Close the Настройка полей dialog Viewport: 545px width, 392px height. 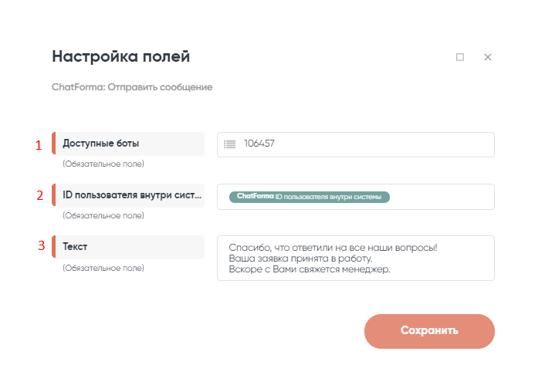tap(488, 57)
